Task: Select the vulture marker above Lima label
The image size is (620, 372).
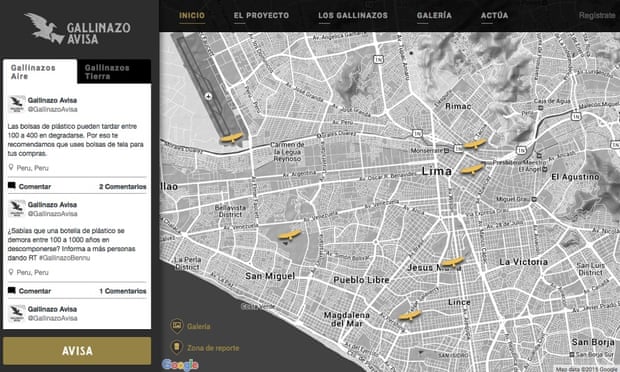Action: pyautogui.click(x=474, y=144)
